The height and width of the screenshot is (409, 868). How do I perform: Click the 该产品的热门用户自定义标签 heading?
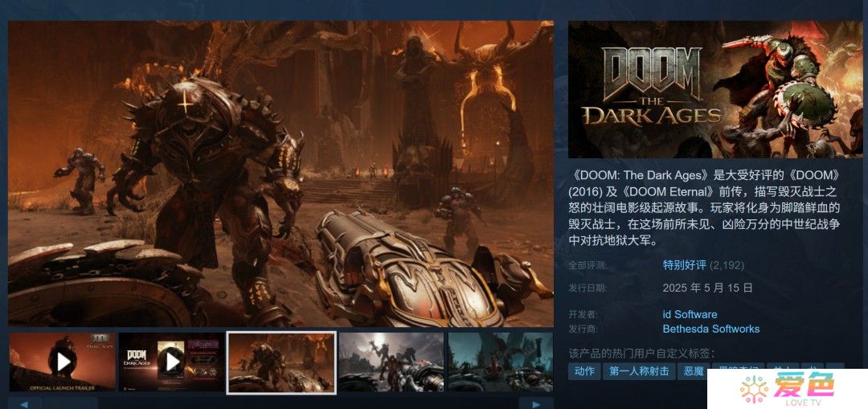click(641, 353)
